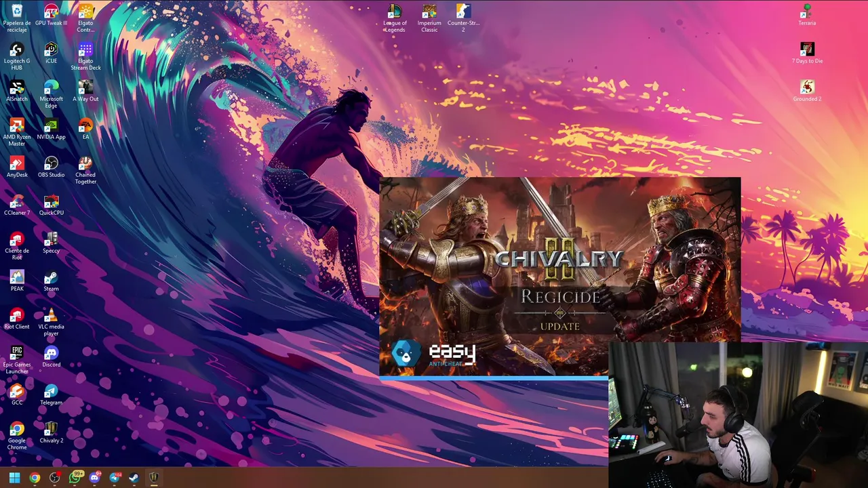
Task: Open WhatsApp from the taskbar
Action: [75, 478]
